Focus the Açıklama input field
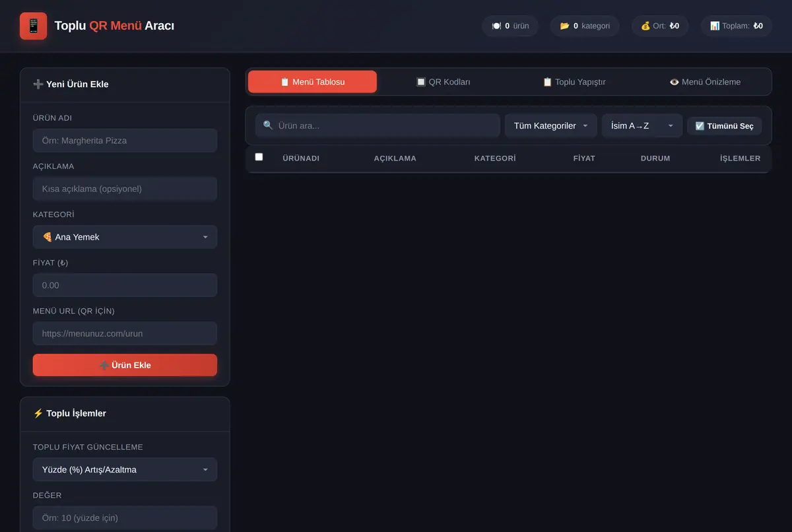 [125, 189]
